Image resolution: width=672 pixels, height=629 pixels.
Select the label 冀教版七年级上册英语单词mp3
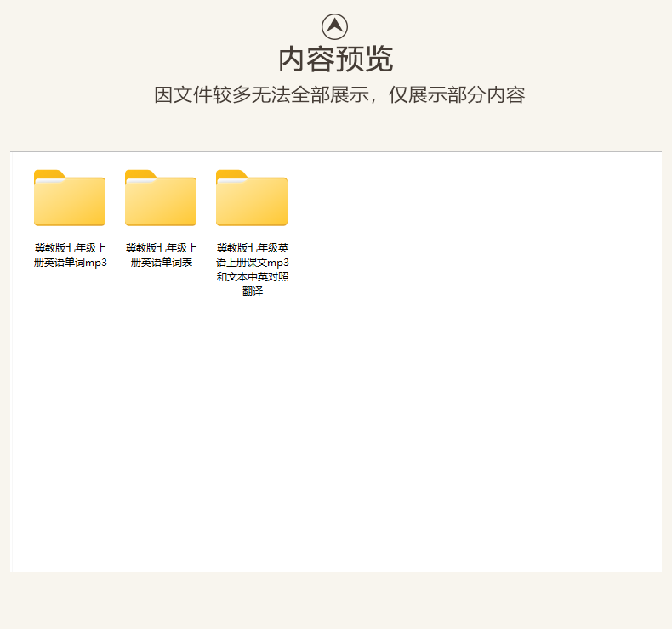coord(71,255)
